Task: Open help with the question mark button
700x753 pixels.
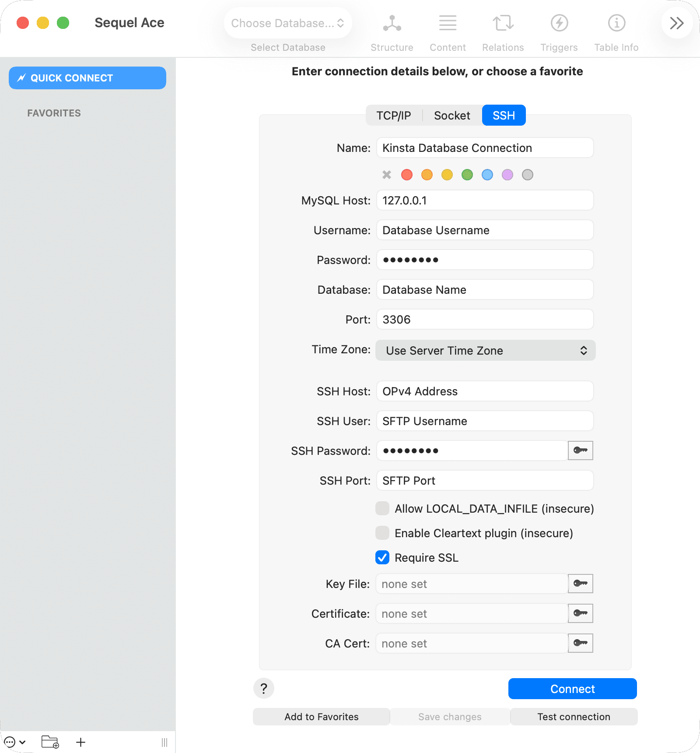Action: (264, 689)
